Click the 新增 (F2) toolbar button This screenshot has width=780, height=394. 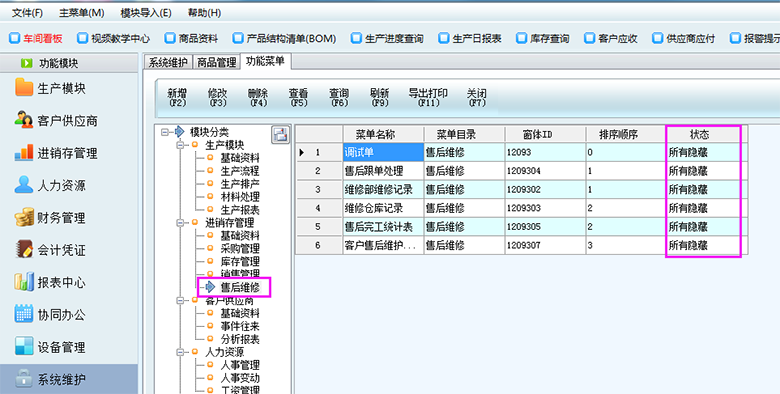[x=177, y=97]
